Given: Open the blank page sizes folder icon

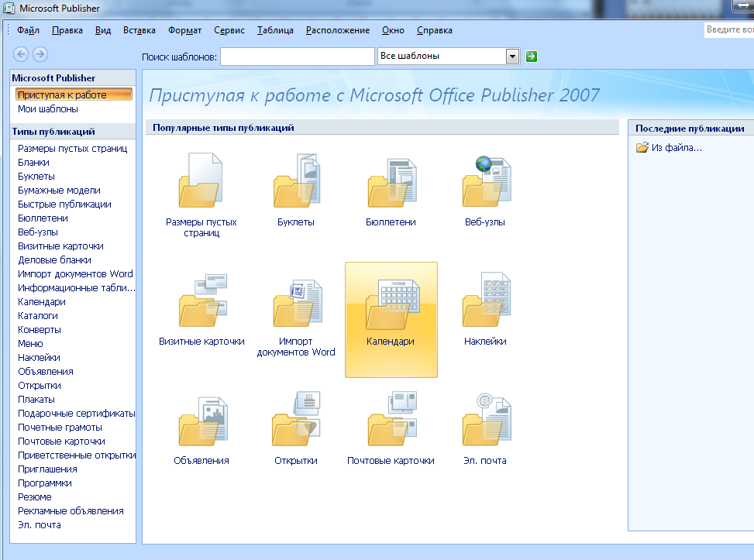Looking at the screenshot, I should pos(201,180).
